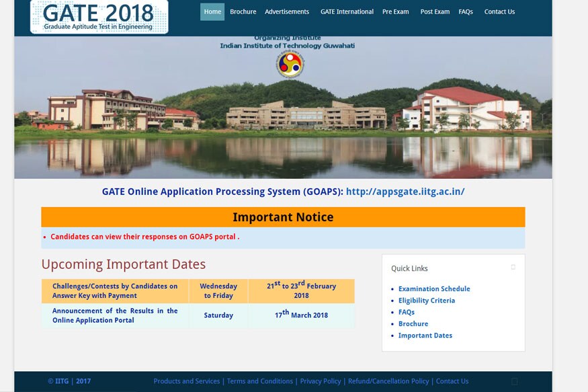
Task: Click the IIT Guwahati emblem in banner
Action: pyautogui.click(x=290, y=65)
